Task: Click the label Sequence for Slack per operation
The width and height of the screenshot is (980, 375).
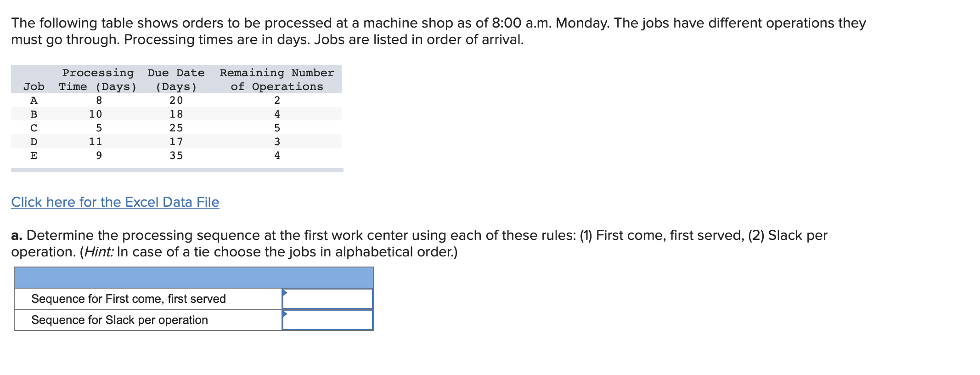Action: click(119, 320)
